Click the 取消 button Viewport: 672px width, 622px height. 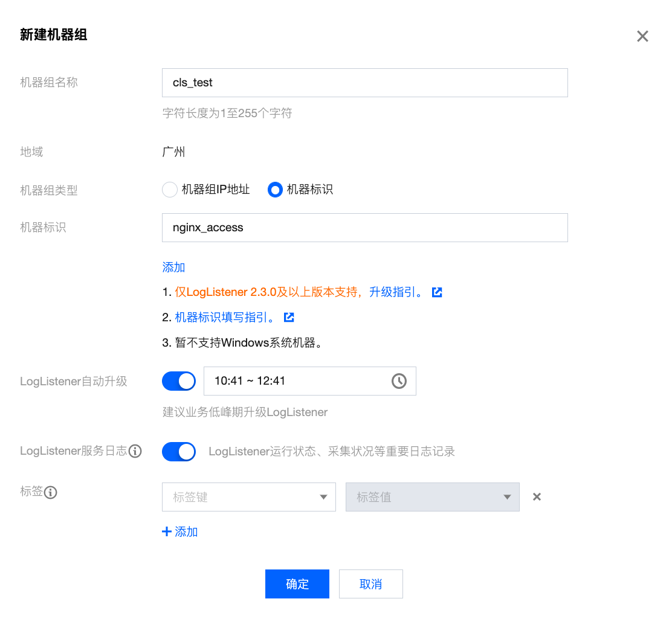[370, 584]
